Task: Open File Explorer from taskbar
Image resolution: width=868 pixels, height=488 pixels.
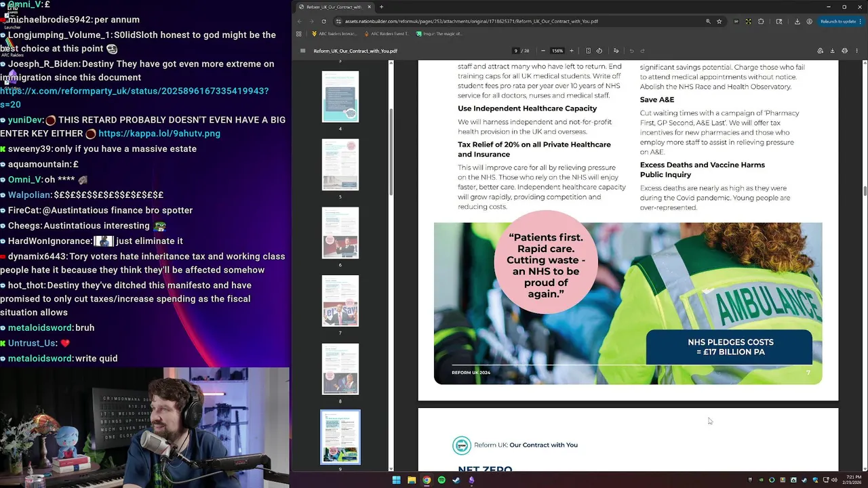Action: [x=412, y=480]
